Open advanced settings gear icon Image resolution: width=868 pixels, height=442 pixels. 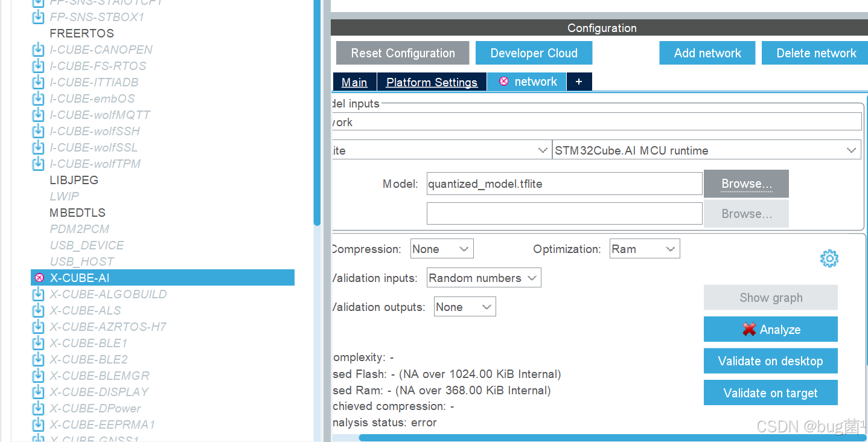[829, 258]
